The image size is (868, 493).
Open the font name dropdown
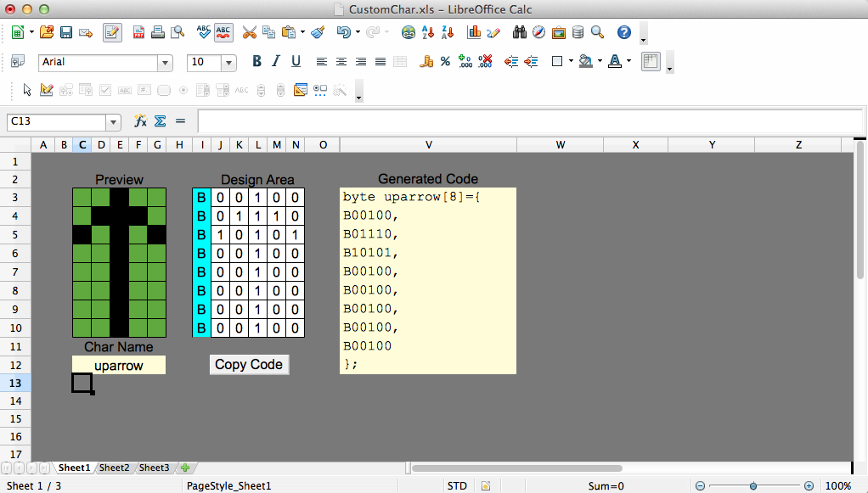coord(164,63)
